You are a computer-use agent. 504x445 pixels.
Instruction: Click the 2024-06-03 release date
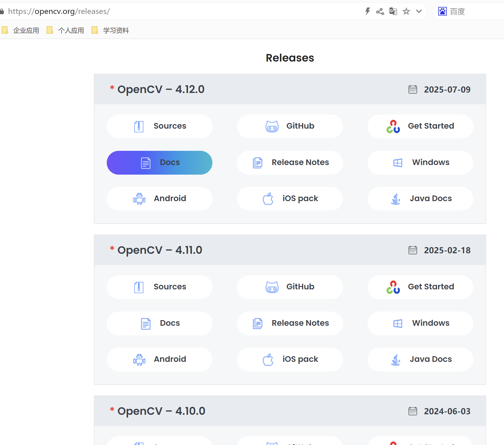pyautogui.click(x=447, y=411)
